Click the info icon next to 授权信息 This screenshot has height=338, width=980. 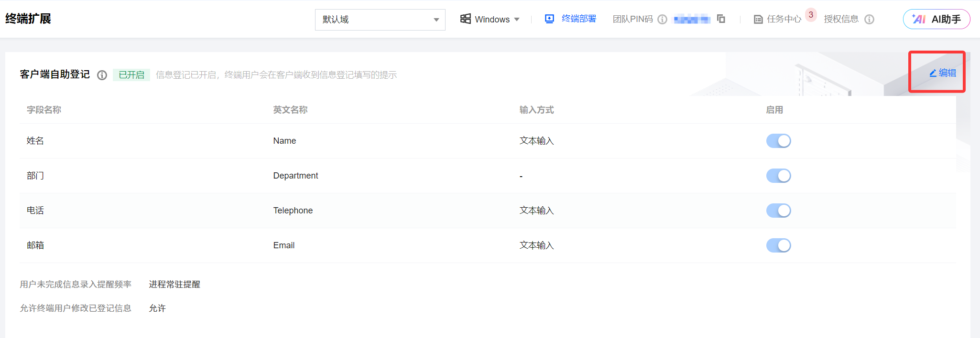click(870, 19)
